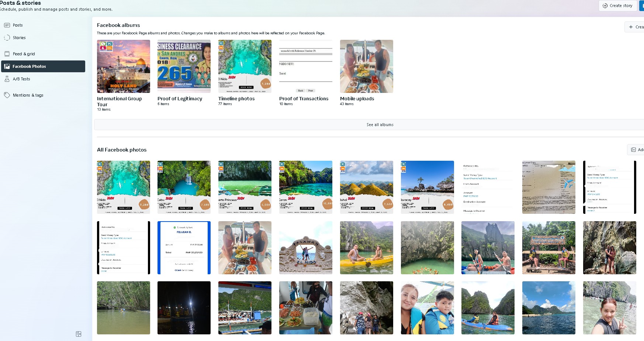Click the 'Facebook albums' heading
The height and width of the screenshot is (341, 644).
coord(118,25)
